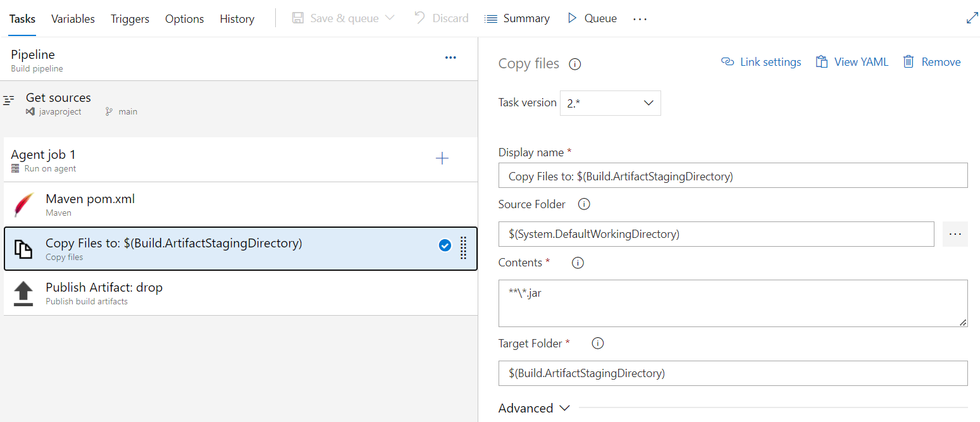Expand the pipeline to fullscreen view
This screenshot has height=422, width=980.
[972, 18]
